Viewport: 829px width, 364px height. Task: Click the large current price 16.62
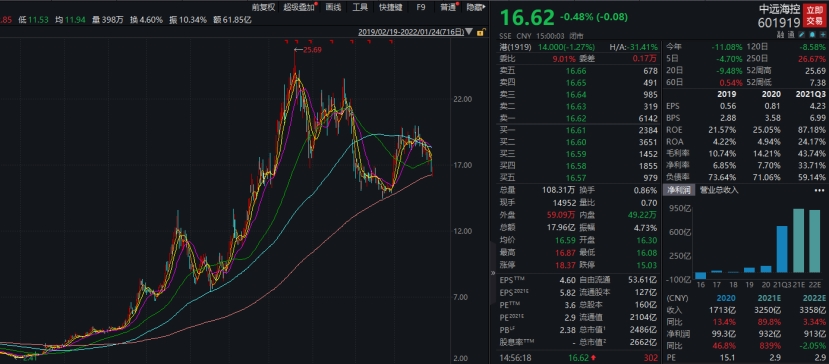pos(527,18)
